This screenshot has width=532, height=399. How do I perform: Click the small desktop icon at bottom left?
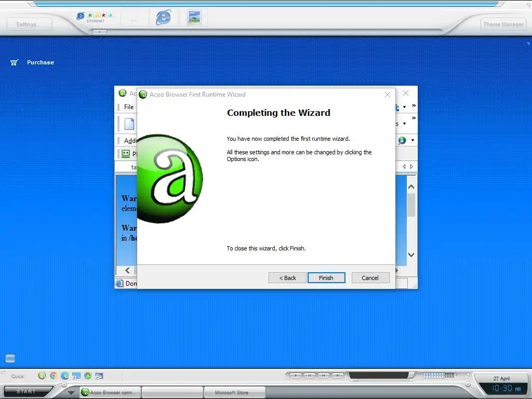pos(10,358)
